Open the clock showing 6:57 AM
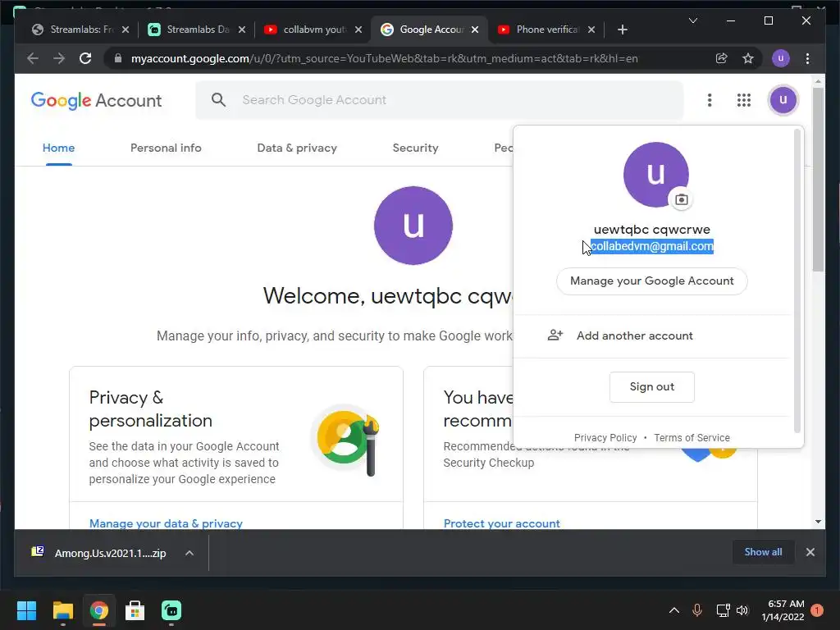 coord(783,610)
